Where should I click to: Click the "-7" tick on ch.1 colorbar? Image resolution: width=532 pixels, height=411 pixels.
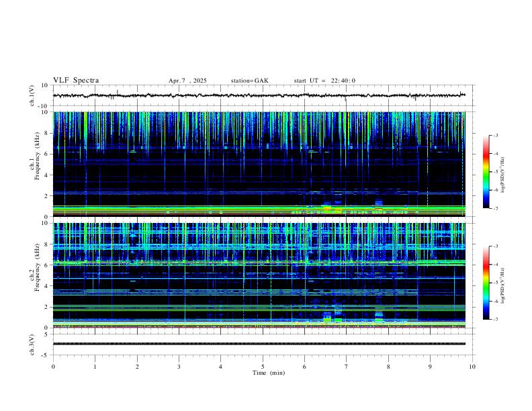point(495,208)
